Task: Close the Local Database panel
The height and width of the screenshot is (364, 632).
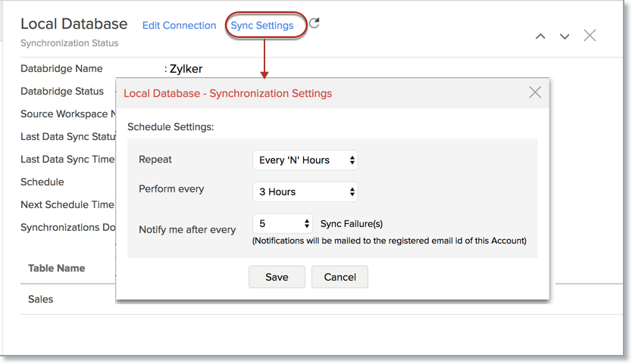Action: point(590,36)
